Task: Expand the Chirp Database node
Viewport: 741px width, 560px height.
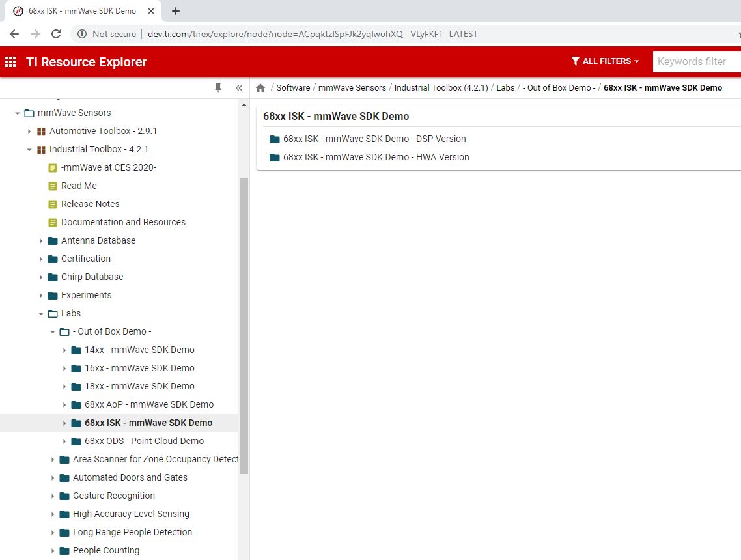Action: point(41,277)
